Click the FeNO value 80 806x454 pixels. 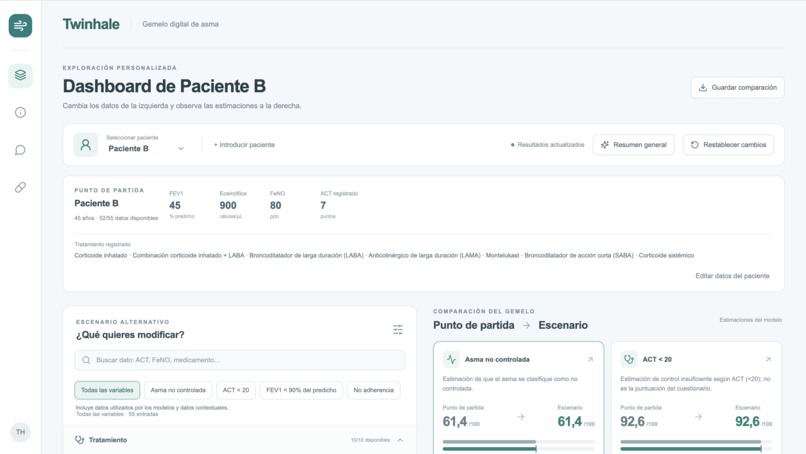(x=276, y=205)
